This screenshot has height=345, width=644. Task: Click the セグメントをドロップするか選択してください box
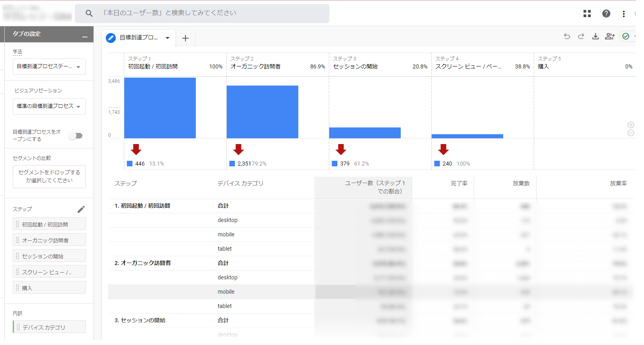click(x=49, y=176)
